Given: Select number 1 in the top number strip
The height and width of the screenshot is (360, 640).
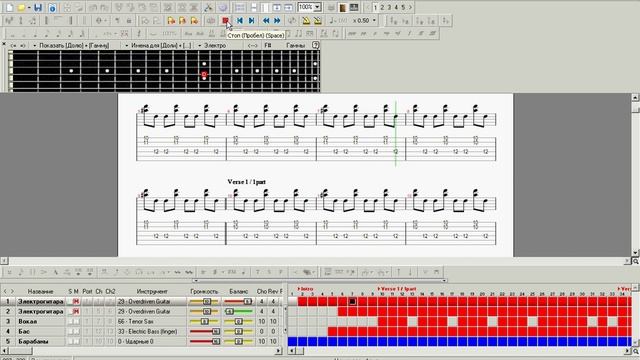Looking at the screenshot, I should coord(375,7).
